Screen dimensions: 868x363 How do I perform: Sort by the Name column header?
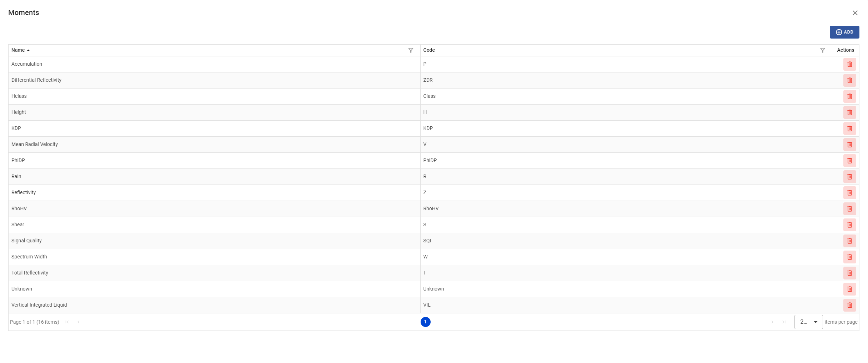pyautogui.click(x=18, y=50)
